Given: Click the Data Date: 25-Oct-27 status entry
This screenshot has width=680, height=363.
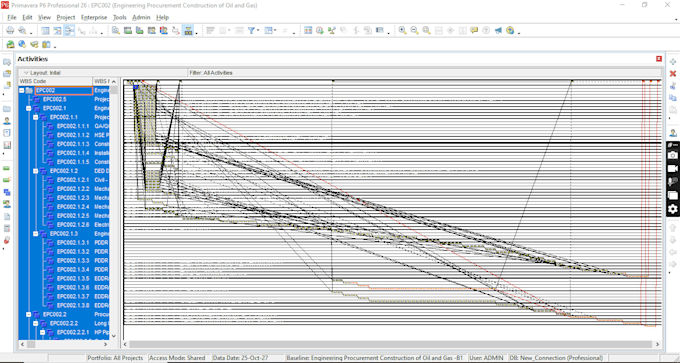Looking at the screenshot, I should pyautogui.click(x=240, y=358).
